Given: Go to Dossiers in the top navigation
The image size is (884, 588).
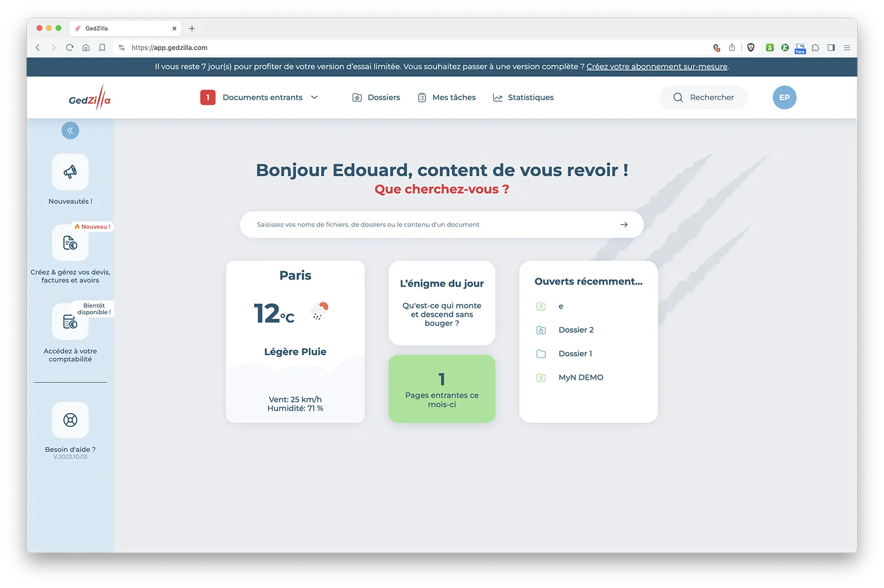Looking at the screenshot, I should click(x=376, y=97).
